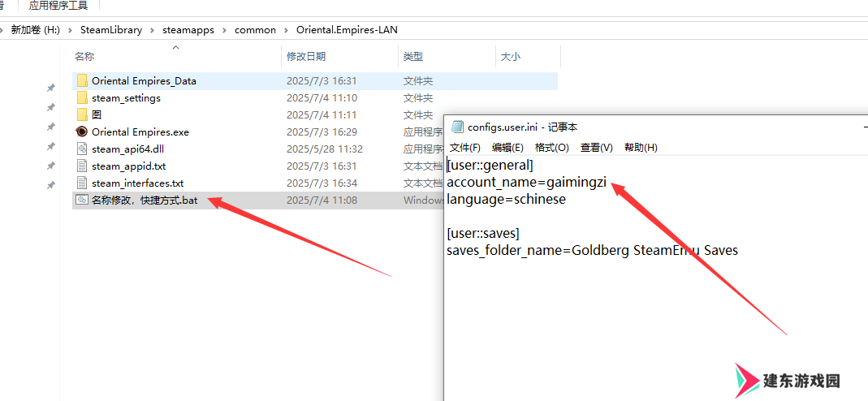Select the Oriental Empires.exe file name
This screenshot has height=401, width=868.
coord(140,132)
